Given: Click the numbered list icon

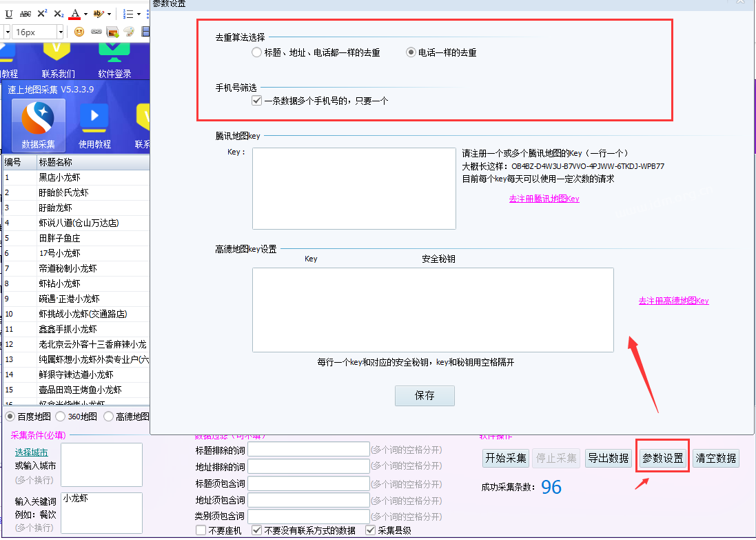Looking at the screenshot, I should point(127,14).
